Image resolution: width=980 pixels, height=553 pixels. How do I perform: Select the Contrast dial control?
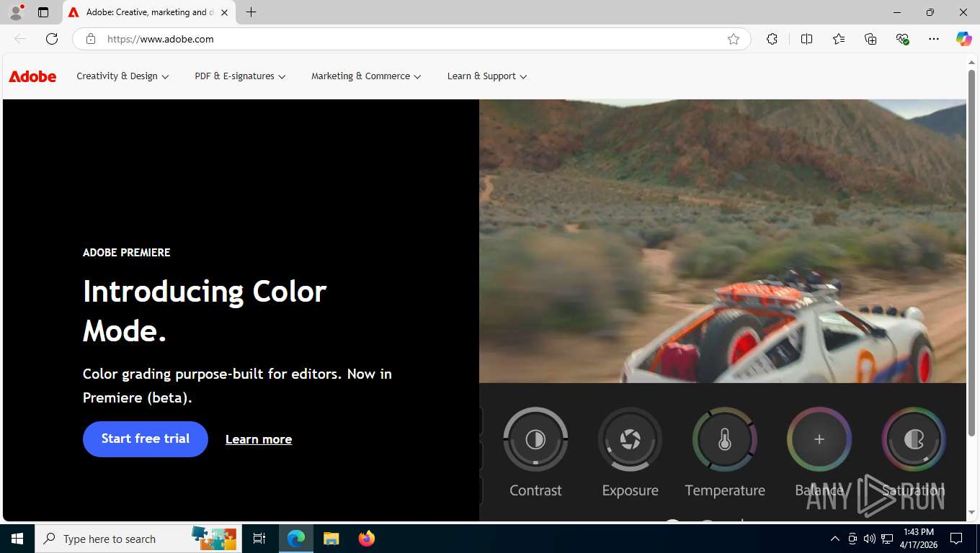(x=535, y=439)
